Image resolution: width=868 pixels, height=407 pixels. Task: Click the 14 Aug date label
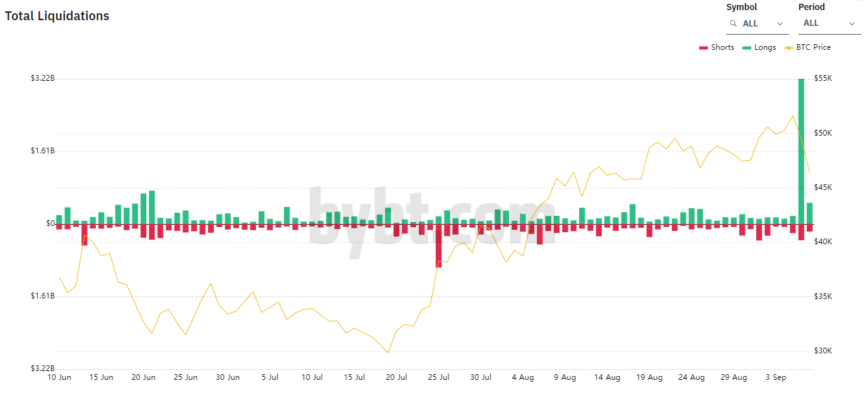tap(607, 377)
